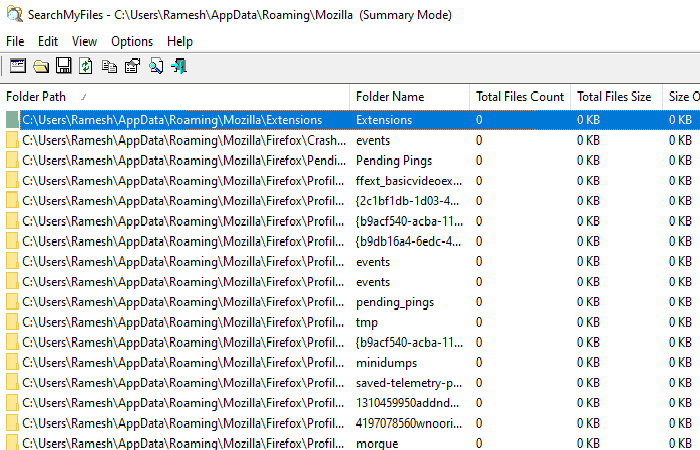This screenshot has width=700, height=450.
Task: Click the '1310459950addnd...' folder name cell
Action: click(x=407, y=403)
